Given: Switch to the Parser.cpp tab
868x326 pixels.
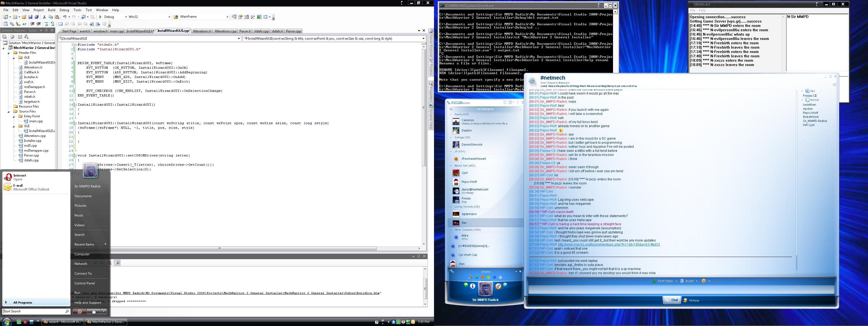Looking at the screenshot, I should (x=293, y=31).
